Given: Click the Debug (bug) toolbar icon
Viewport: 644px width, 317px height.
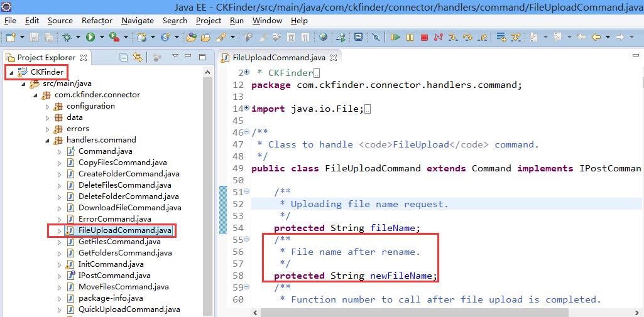Looking at the screenshot, I should 67,37.
